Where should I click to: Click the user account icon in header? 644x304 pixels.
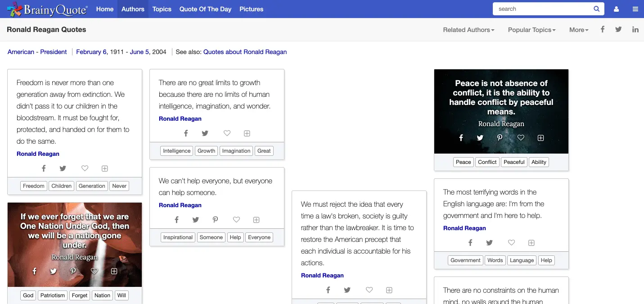pyautogui.click(x=616, y=9)
